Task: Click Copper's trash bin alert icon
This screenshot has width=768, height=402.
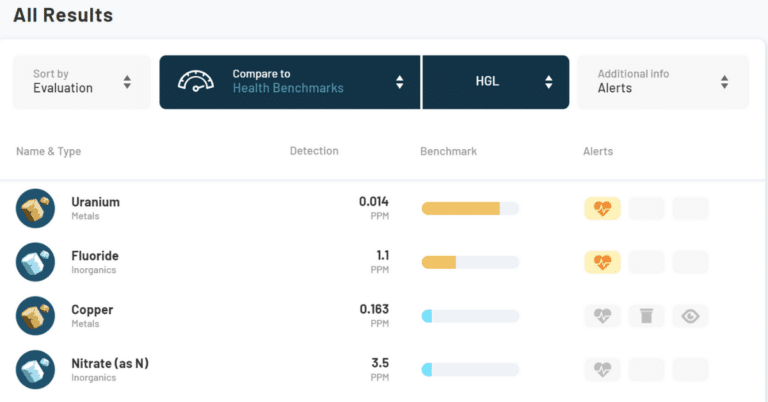Action: tap(646, 316)
